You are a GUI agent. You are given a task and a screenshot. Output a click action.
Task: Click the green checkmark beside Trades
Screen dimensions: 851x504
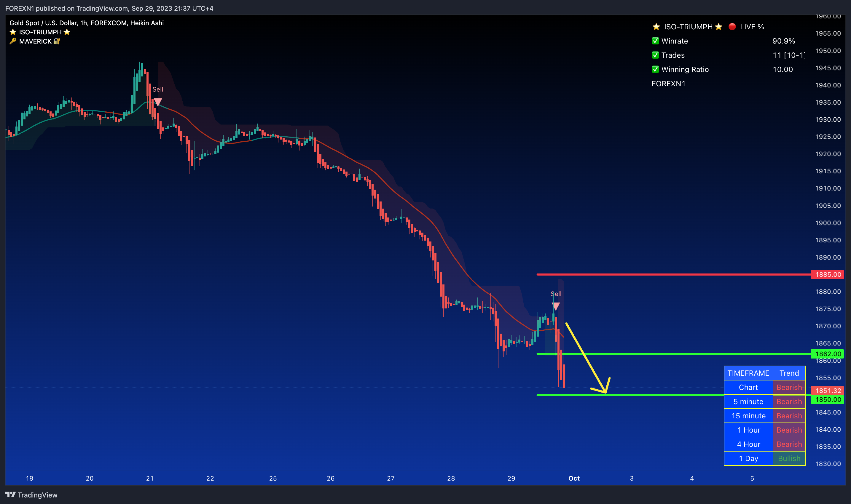655,55
